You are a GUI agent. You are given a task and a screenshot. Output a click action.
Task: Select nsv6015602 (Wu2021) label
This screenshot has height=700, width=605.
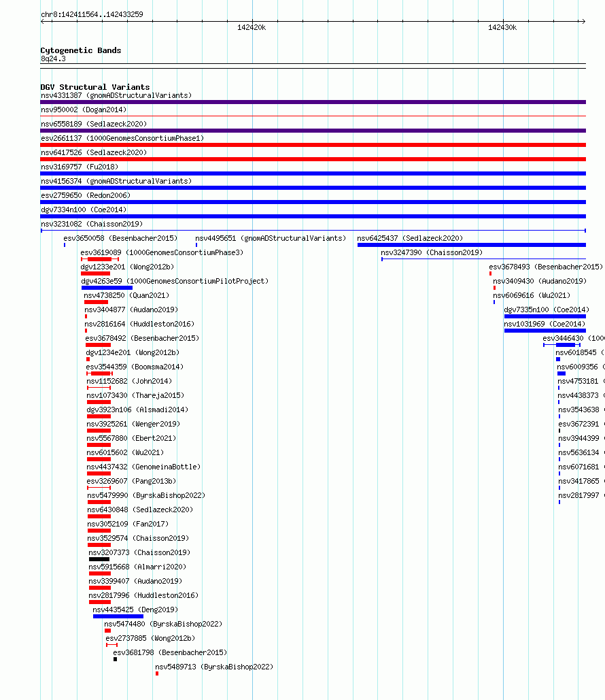(x=125, y=452)
